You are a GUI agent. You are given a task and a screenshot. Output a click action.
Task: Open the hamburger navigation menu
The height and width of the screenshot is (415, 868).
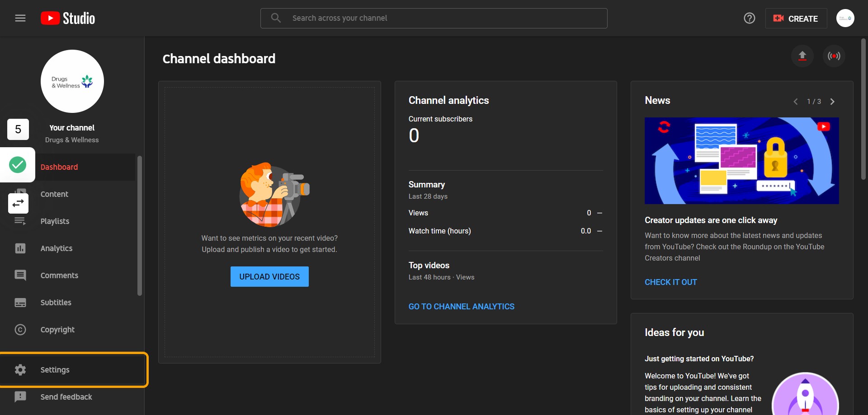[x=20, y=18]
